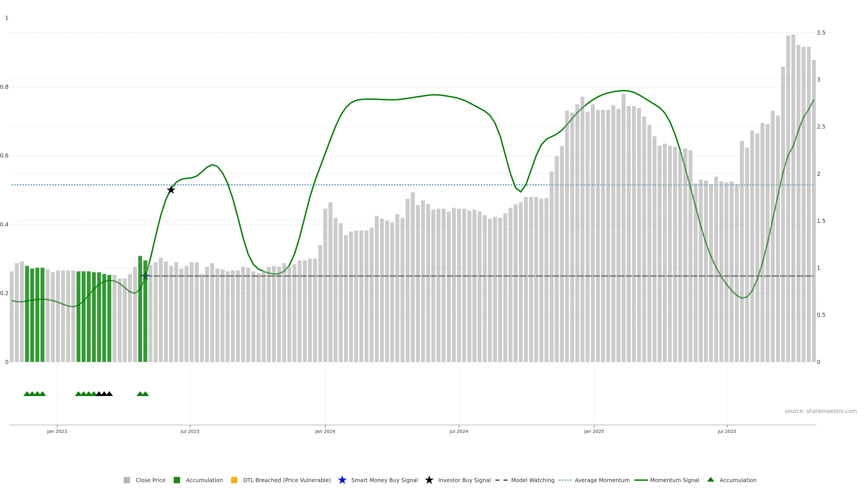Click the Jul 2025 axis label
Screen dimensions: 868x488
(x=727, y=431)
